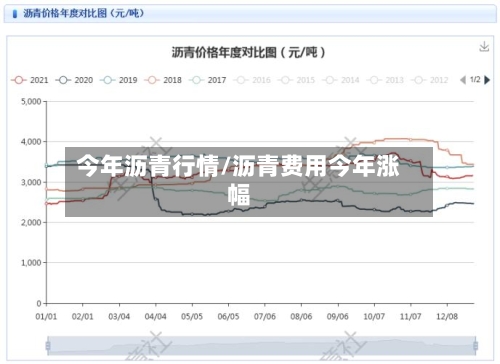Click the 2,000 y-axis label
This screenshot has width=500, height=364.
click(x=31, y=222)
